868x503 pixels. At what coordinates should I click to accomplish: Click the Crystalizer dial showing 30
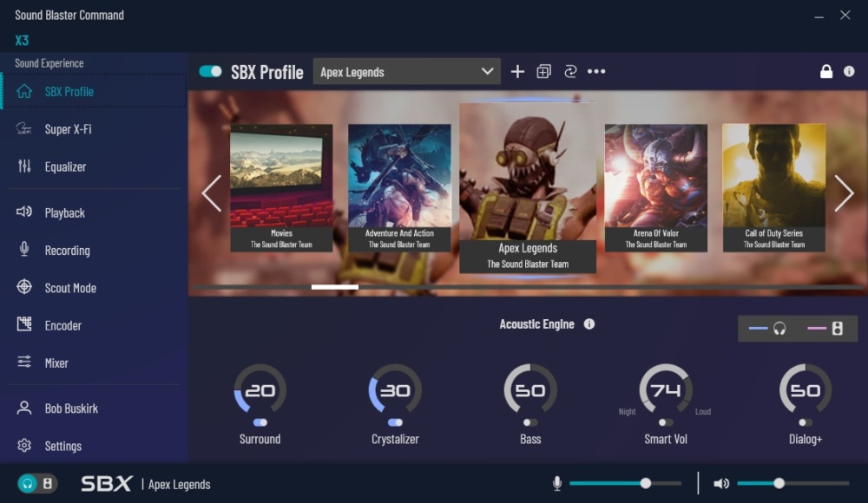click(x=395, y=389)
